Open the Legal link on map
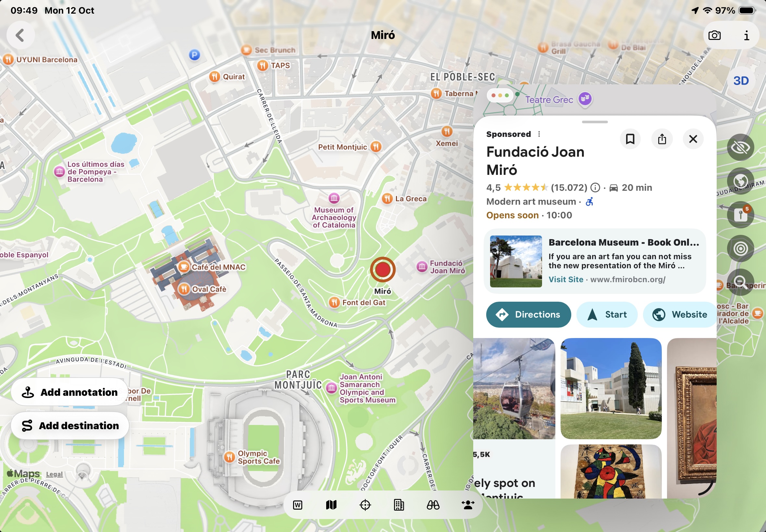766x532 pixels. (x=54, y=474)
